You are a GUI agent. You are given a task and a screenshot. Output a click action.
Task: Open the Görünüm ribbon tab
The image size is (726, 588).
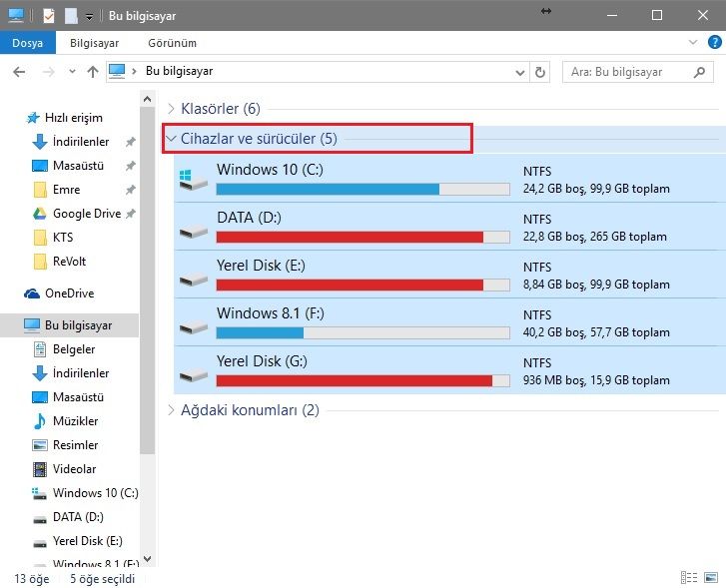pyautogui.click(x=172, y=43)
